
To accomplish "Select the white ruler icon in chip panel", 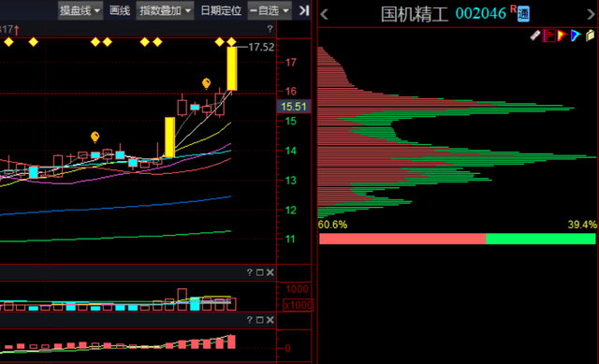I will point(535,36).
